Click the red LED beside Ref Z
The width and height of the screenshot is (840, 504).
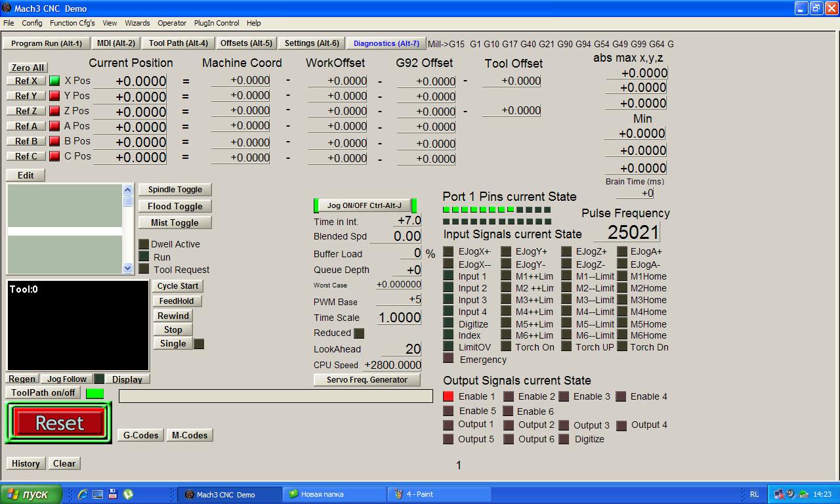[x=54, y=111]
